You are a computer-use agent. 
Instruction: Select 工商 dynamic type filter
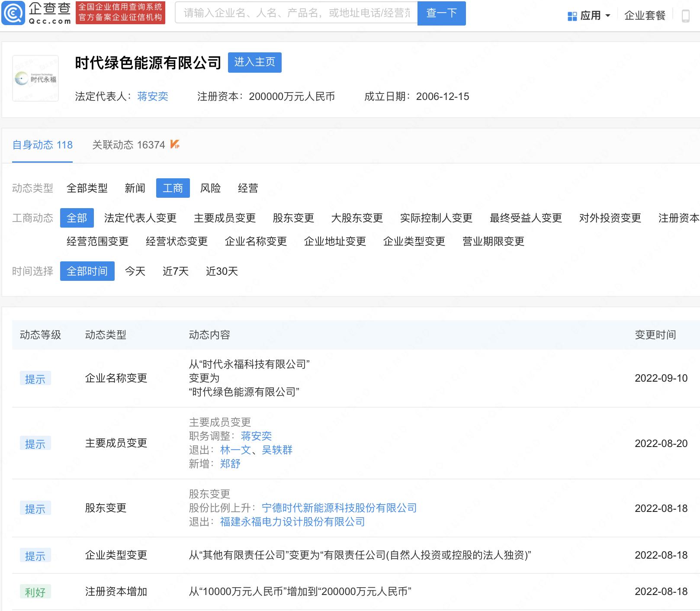coord(173,188)
